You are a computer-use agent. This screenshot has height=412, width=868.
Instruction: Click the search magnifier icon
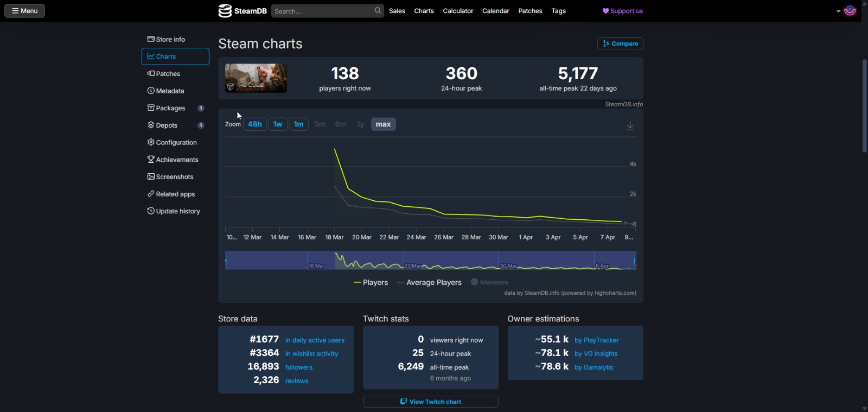pyautogui.click(x=378, y=11)
